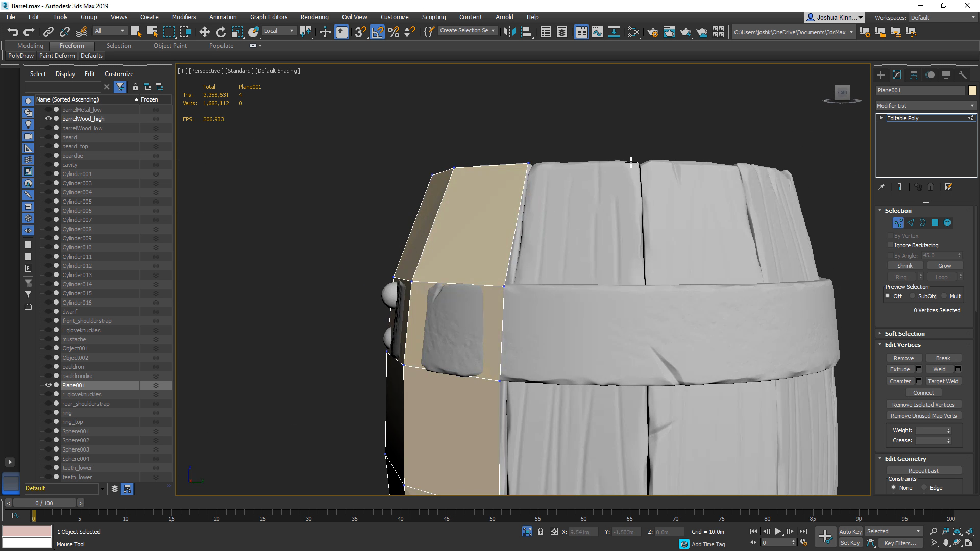Select the Rotate tool icon
This screenshot has height=551, width=980.
coord(220,32)
